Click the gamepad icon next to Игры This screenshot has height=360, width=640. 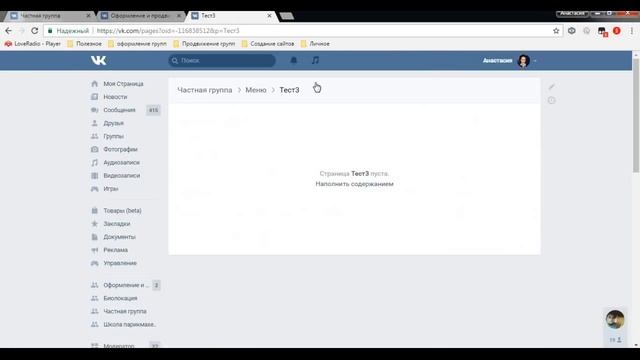95,189
